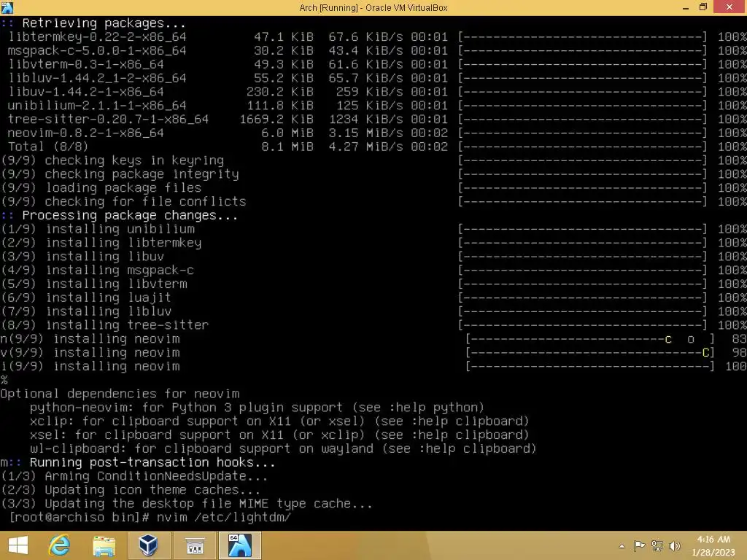Click '(7/9) installing libluv' line
747x560 pixels.
pyautogui.click(x=86, y=311)
